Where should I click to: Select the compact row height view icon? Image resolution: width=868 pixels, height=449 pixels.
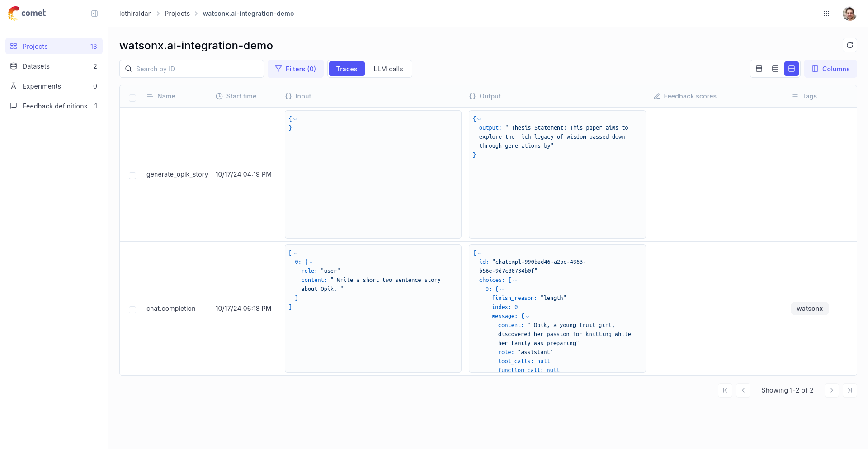click(759, 69)
